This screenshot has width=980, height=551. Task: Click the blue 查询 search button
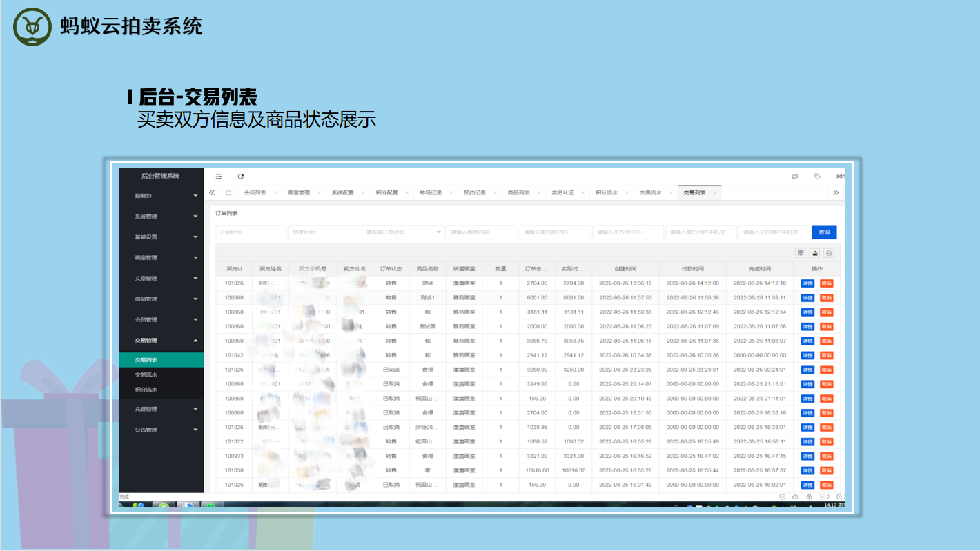coord(824,232)
